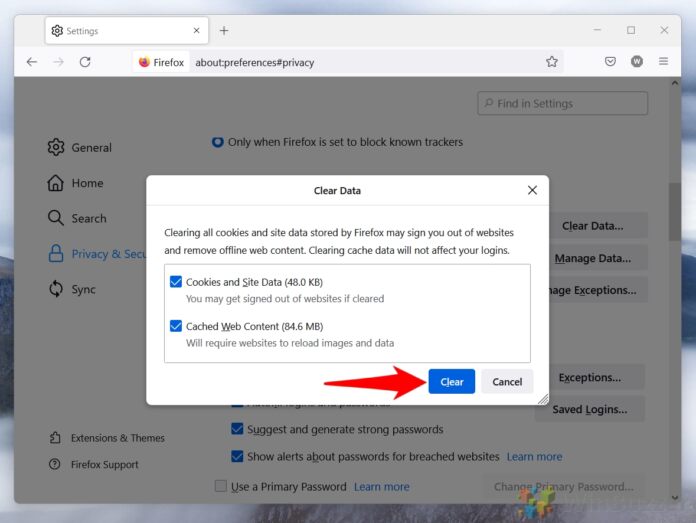
Task: Toggle Suggest and generate strong passwords
Action: click(237, 429)
